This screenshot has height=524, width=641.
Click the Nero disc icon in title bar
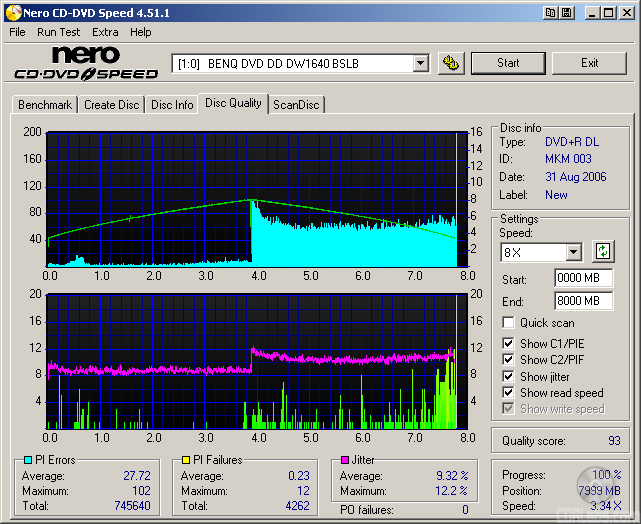12,12
